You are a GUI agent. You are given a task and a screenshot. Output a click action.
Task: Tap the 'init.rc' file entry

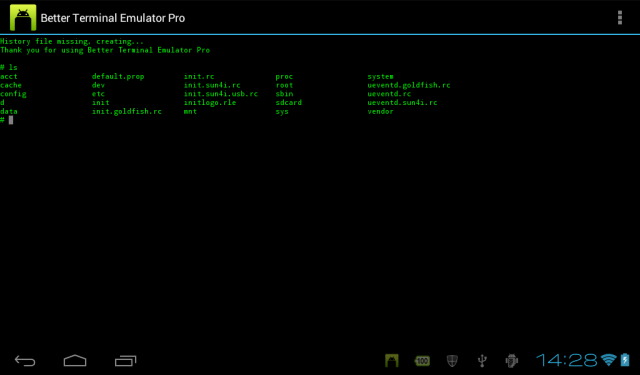pos(199,76)
